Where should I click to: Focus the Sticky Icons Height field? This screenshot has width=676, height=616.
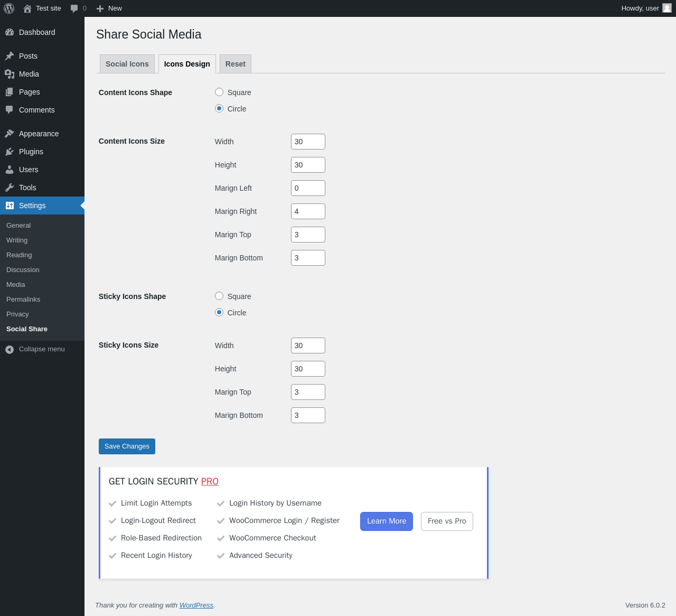pyautogui.click(x=308, y=369)
